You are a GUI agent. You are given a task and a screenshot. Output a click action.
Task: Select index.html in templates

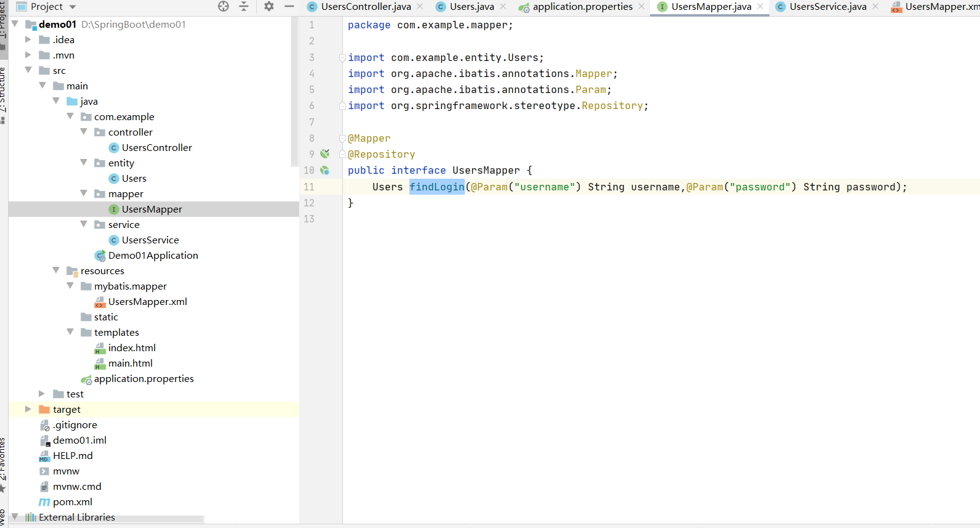pyautogui.click(x=125, y=348)
